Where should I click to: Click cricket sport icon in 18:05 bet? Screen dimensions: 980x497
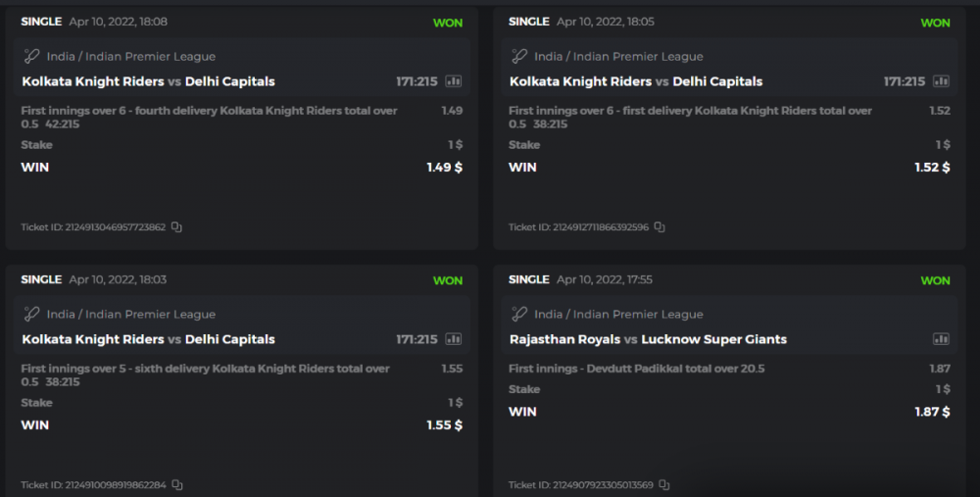pyautogui.click(x=519, y=57)
